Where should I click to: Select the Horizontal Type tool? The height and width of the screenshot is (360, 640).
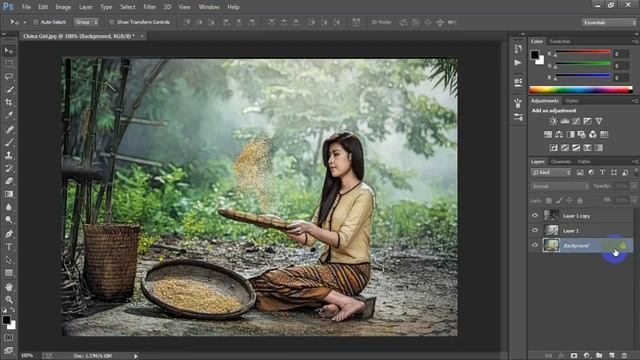pyautogui.click(x=9, y=247)
